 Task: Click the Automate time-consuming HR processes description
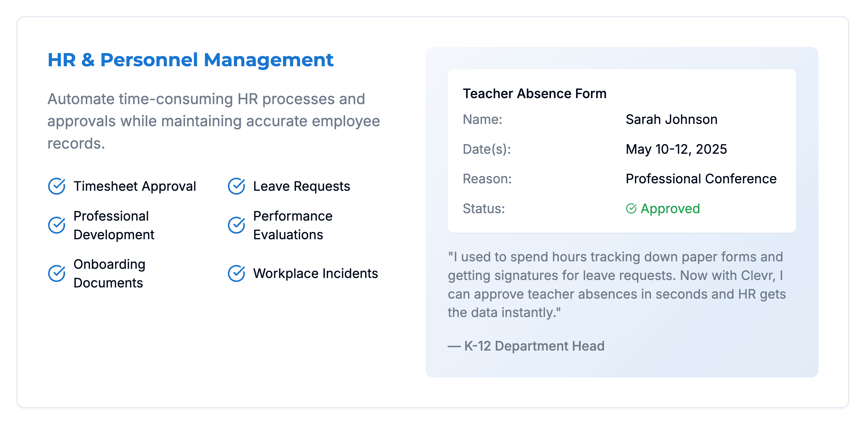pos(214,121)
